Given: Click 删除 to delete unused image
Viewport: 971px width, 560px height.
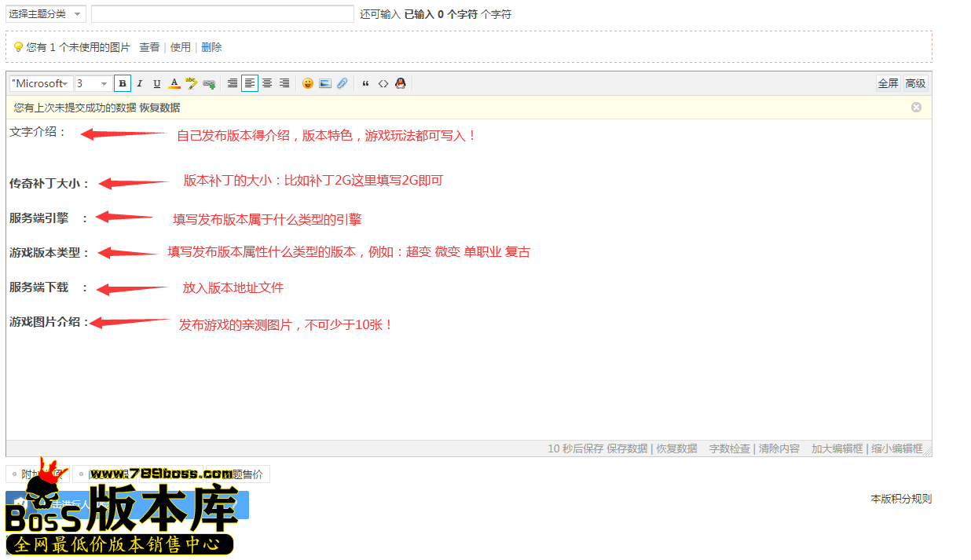Looking at the screenshot, I should [211, 46].
